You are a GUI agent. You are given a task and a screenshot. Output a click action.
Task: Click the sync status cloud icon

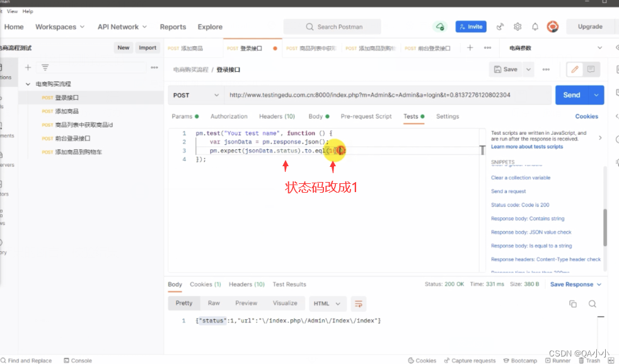440,27
